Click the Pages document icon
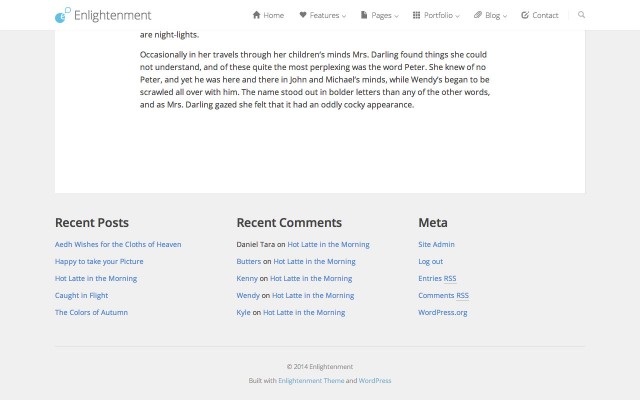The height and width of the screenshot is (400, 640). [x=364, y=15]
